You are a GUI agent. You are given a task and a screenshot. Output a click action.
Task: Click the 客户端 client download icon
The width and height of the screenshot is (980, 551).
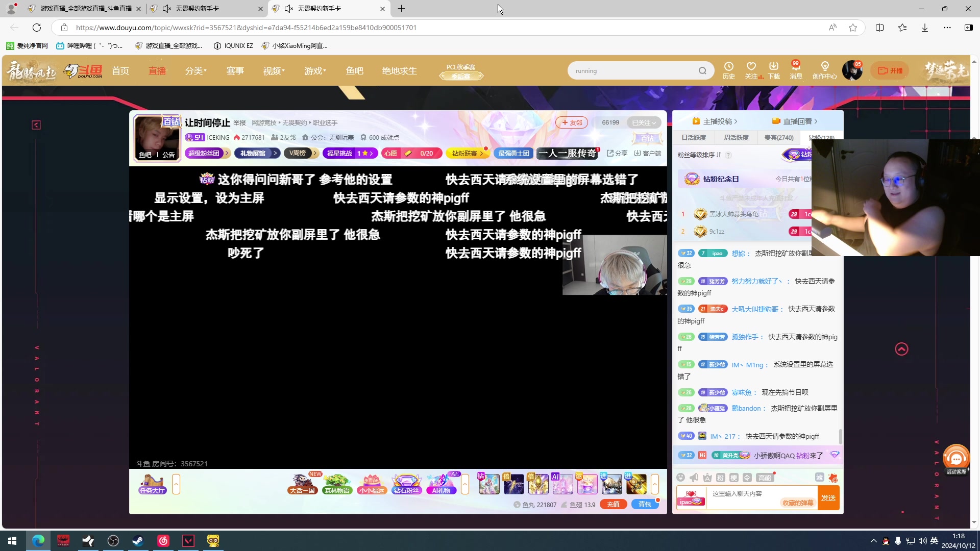647,153
